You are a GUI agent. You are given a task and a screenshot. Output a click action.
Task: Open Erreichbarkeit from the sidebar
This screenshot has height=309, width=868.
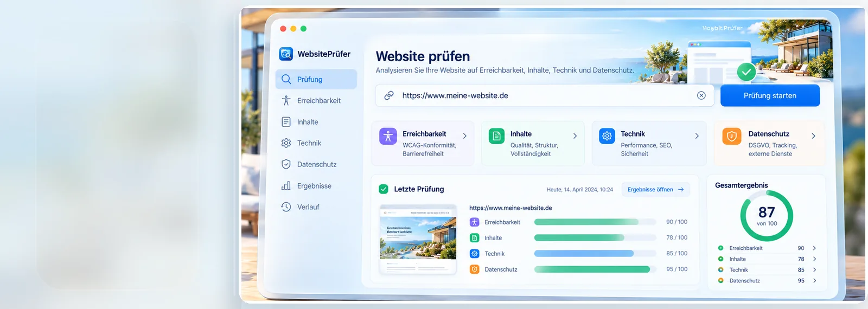316,100
